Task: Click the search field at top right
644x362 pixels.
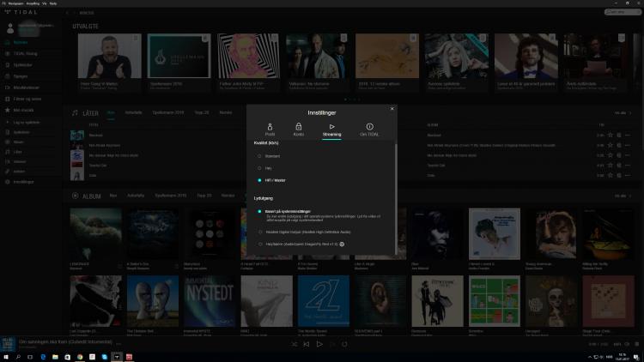Action: pos(623,12)
